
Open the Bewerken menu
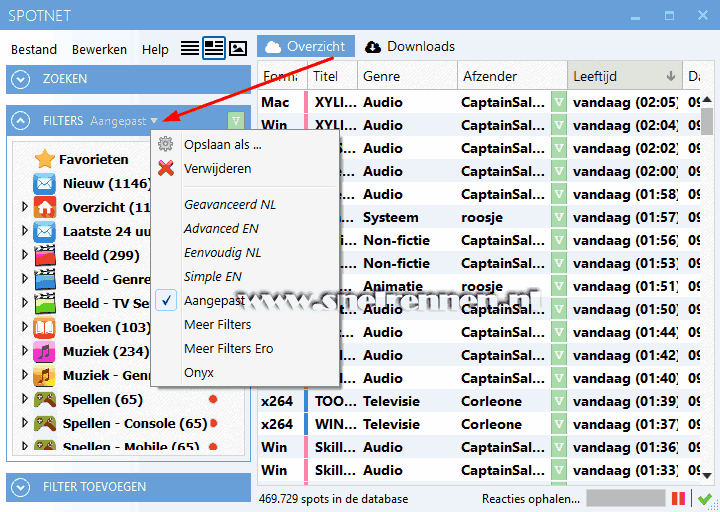point(99,49)
